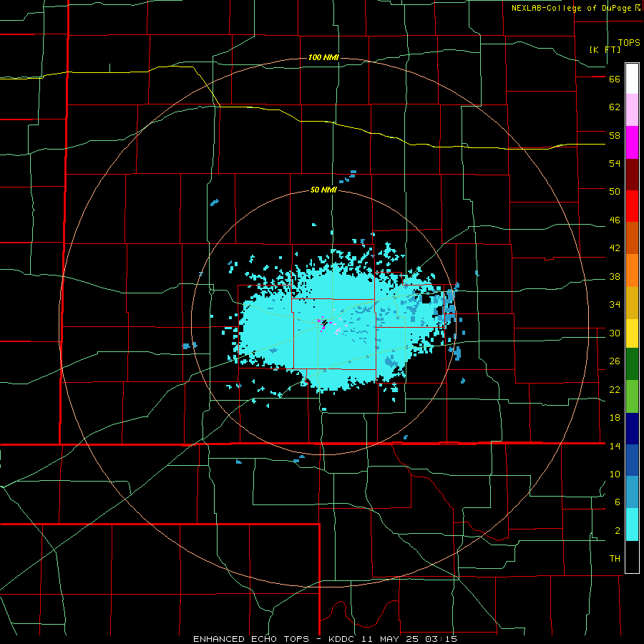Click the white swatch in the tops legend

(632, 79)
